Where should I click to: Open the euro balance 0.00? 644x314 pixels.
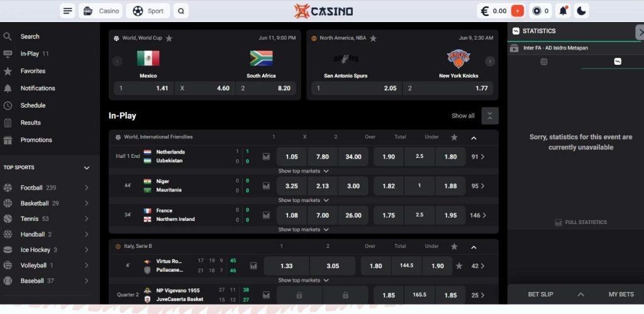(x=494, y=11)
